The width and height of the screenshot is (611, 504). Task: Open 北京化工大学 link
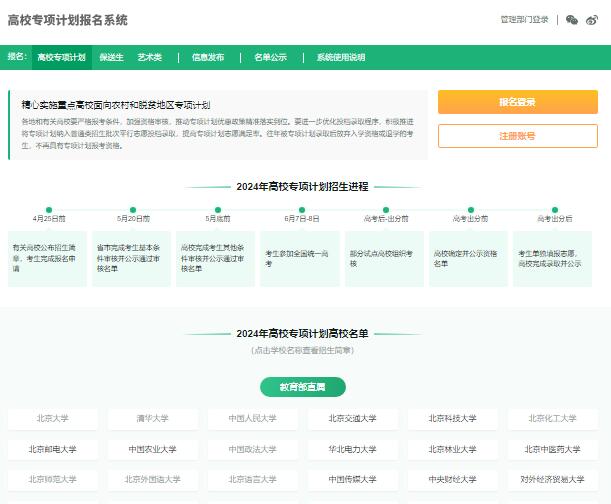click(553, 419)
